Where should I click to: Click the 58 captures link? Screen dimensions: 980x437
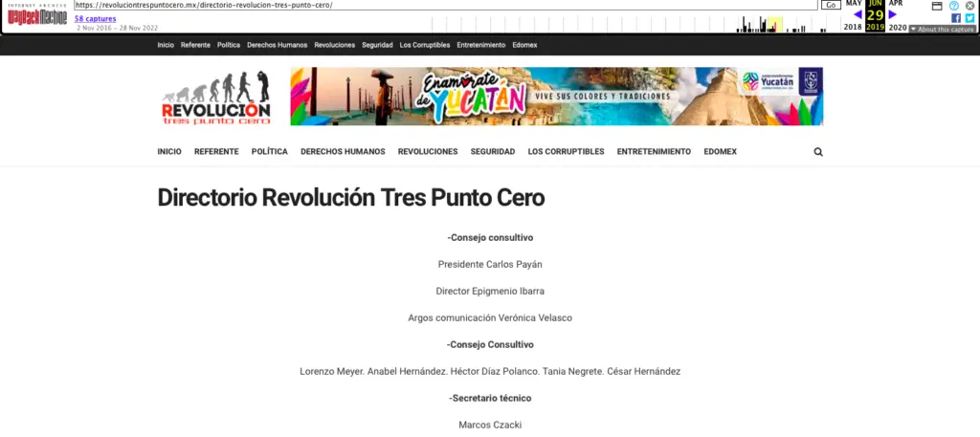(x=95, y=18)
